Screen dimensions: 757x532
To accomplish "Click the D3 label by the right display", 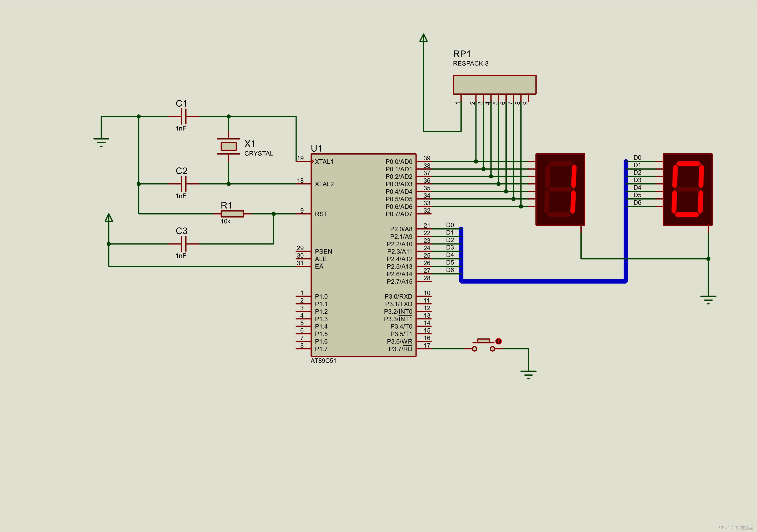I will click(637, 180).
